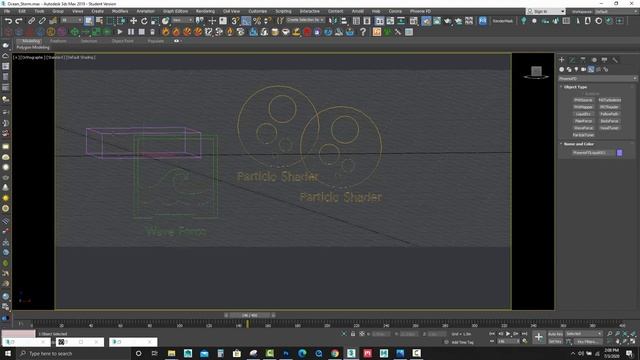Pause the Phoenix simulation
Screen dimensions: 640x360
coord(131,32)
